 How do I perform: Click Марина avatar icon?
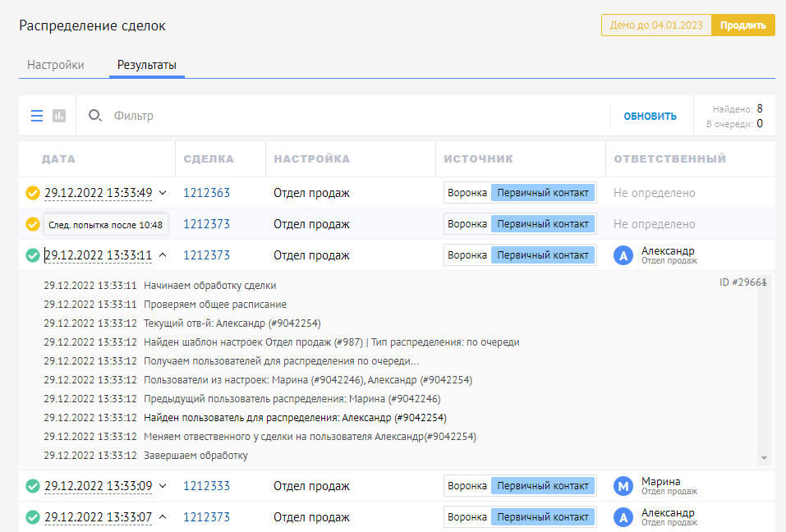point(623,486)
